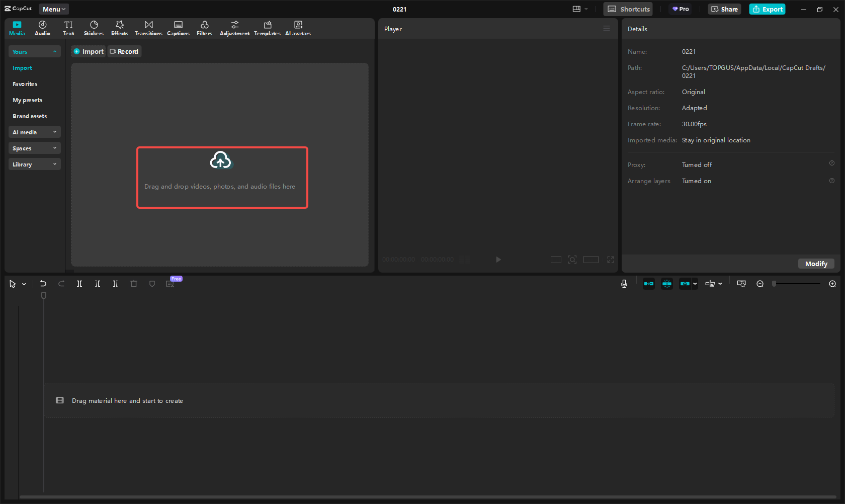Click the timeline zoom slider
The height and width of the screenshot is (504, 845).
[797, 284]
